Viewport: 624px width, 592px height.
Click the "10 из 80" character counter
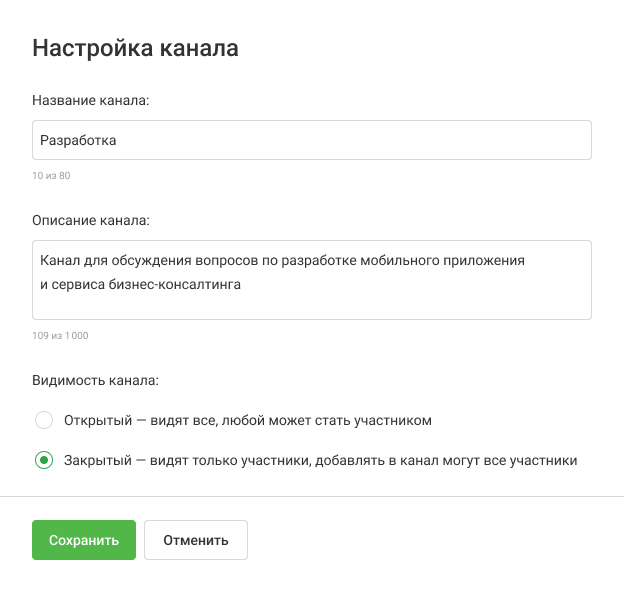coord(51,176)
